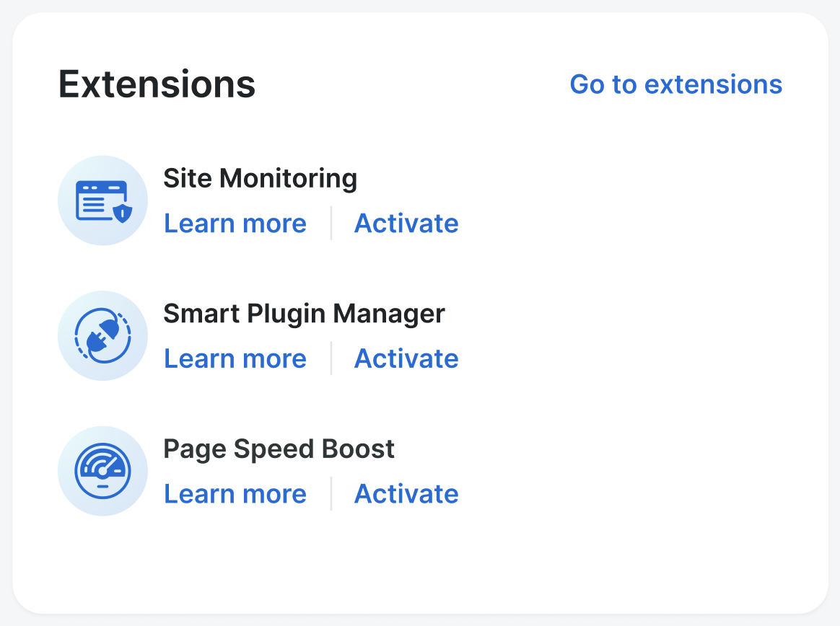Select the Page Speed Boost title text

(279, 449)
